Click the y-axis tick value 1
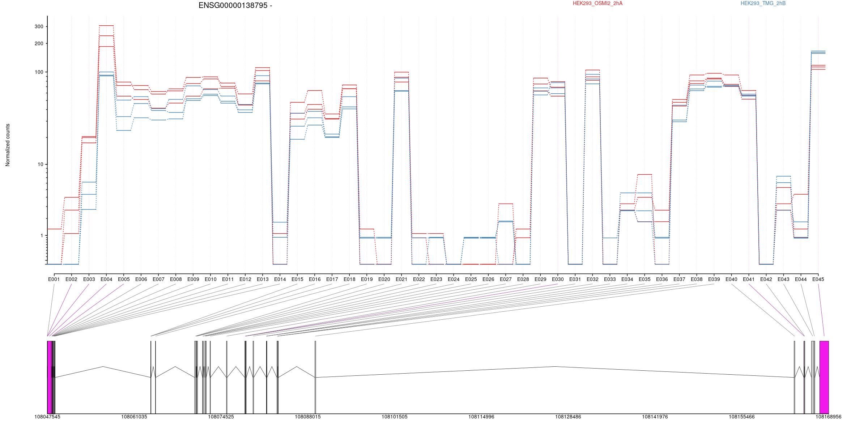Viewport: 868px width, 434px height. click(42, 235)
